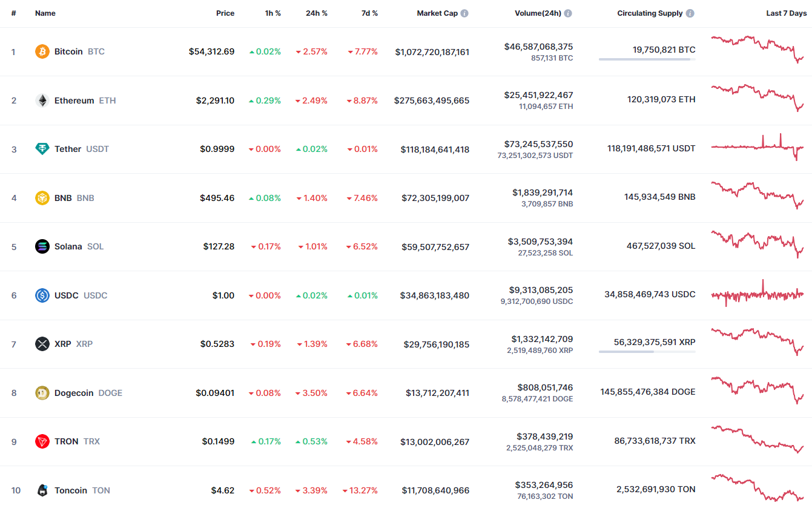
Task: Open Ethereum's last 7 days sparkline chart
Action: point(758,98)
